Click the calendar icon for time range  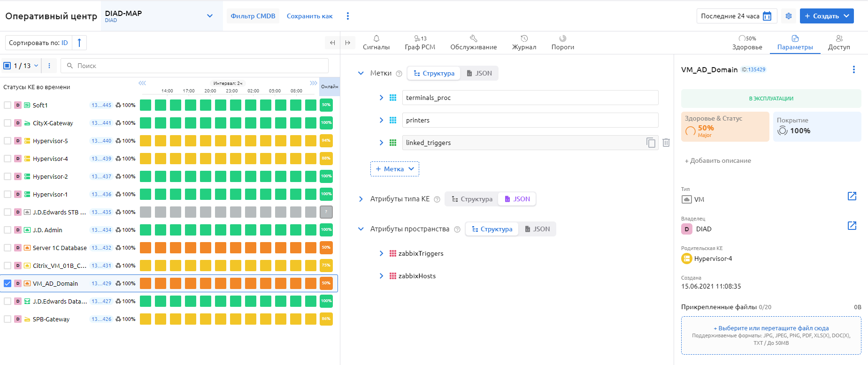pyautogui.click(x=767, y=16)
